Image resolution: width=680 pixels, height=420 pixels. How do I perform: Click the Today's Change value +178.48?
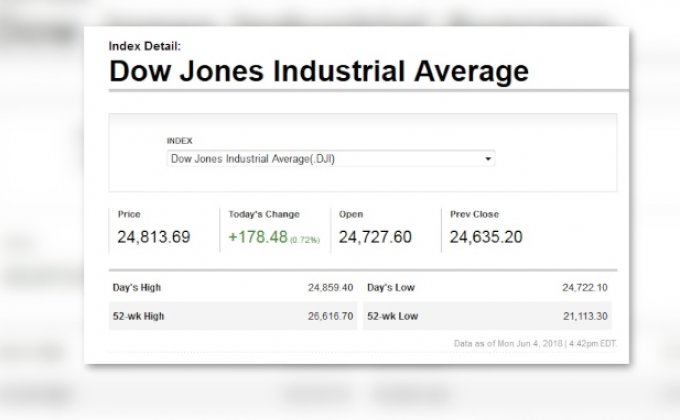pos(257,237)
